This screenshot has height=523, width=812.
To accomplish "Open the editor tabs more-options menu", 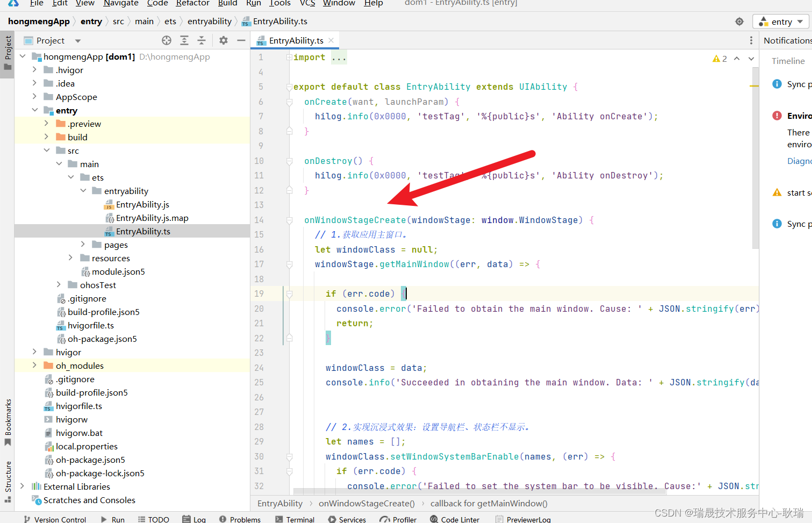I will click(751, 40).
